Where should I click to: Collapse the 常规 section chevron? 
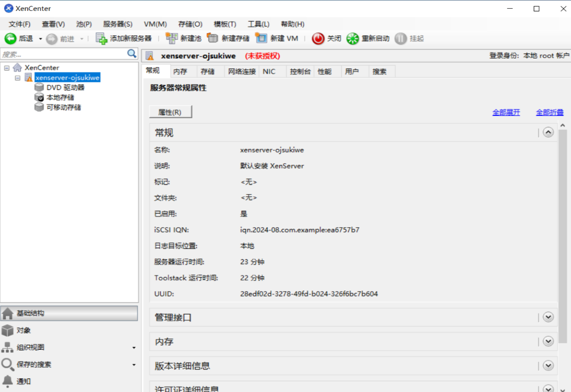click(x=548, y=132)
